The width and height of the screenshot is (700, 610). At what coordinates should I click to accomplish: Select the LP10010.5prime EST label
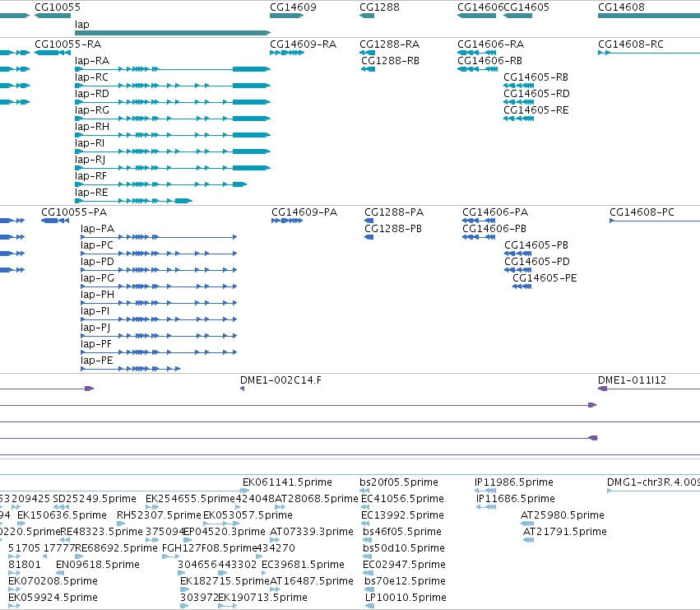(406, 598)
